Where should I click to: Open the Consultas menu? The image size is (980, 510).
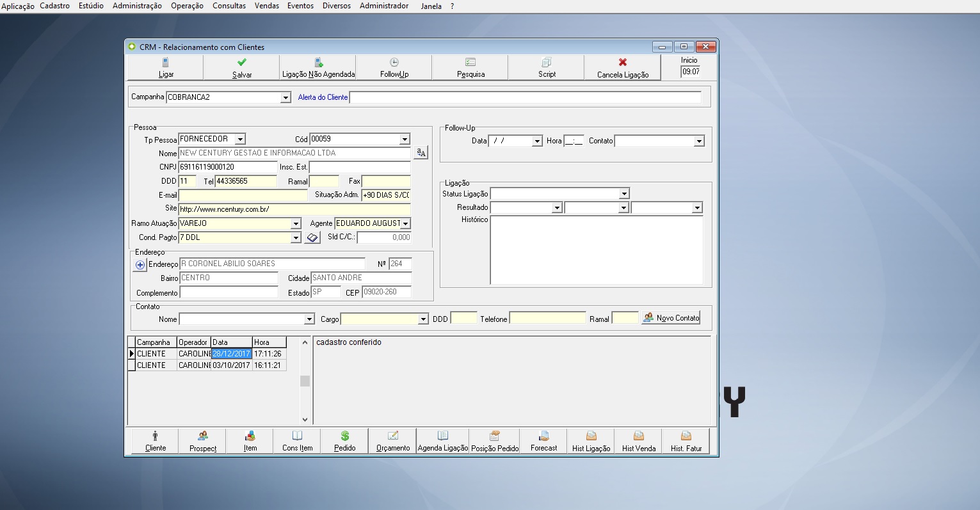229,6
